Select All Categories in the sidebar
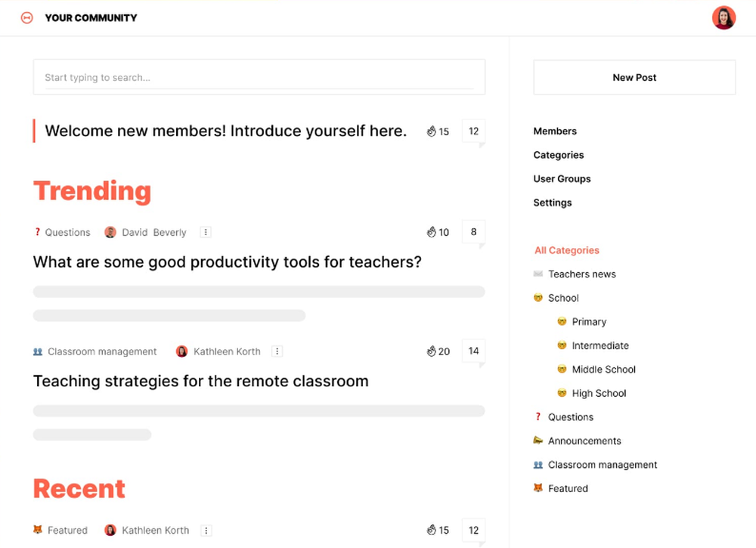This screenshot has width=756, height=548. (567, 250)
